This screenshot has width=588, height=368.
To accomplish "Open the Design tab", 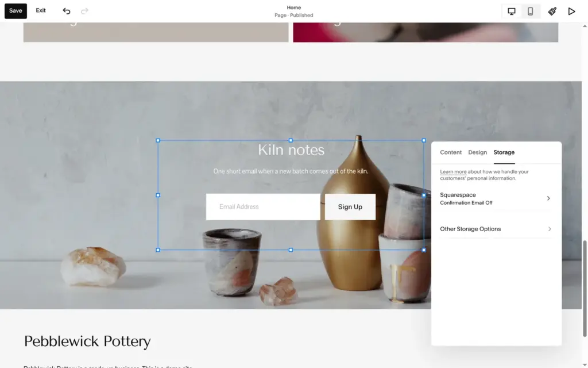I will click(x=477, y=152).
